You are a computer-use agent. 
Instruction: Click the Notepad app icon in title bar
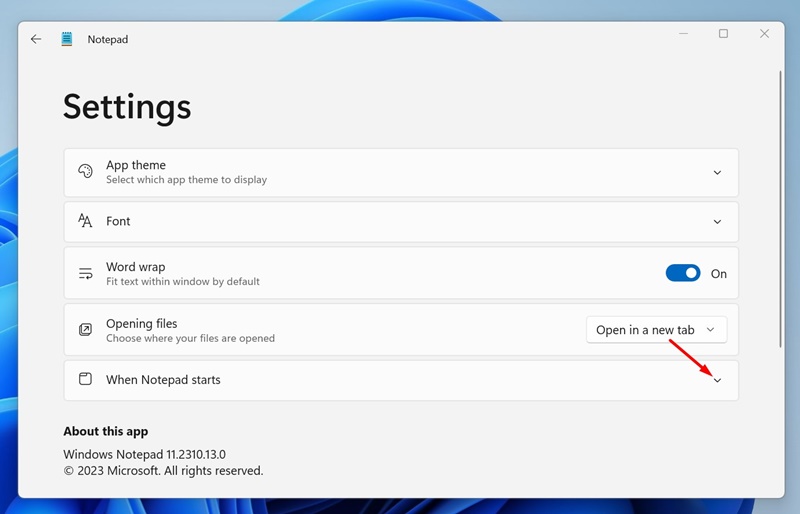67,39
